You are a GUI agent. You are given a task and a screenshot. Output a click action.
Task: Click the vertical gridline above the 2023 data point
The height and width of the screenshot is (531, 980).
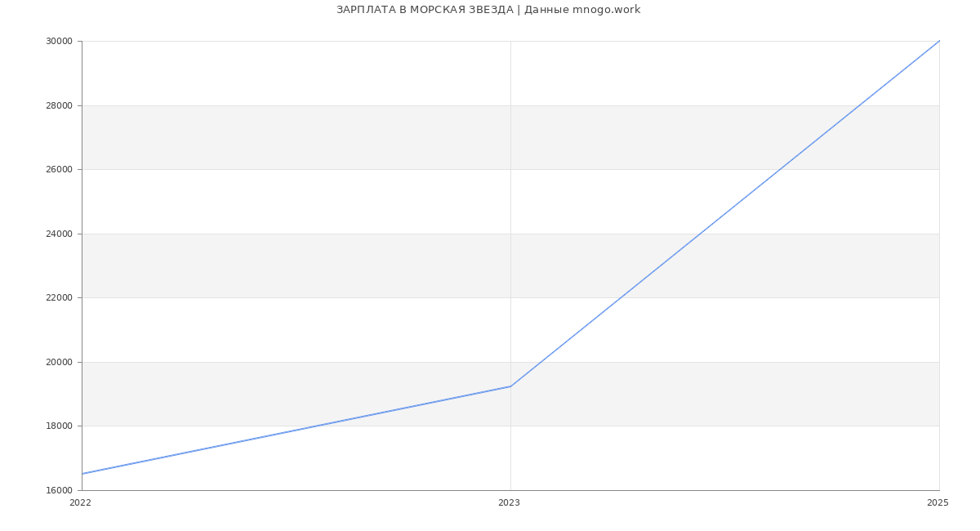pyautogui.click(x=510, y=204)
